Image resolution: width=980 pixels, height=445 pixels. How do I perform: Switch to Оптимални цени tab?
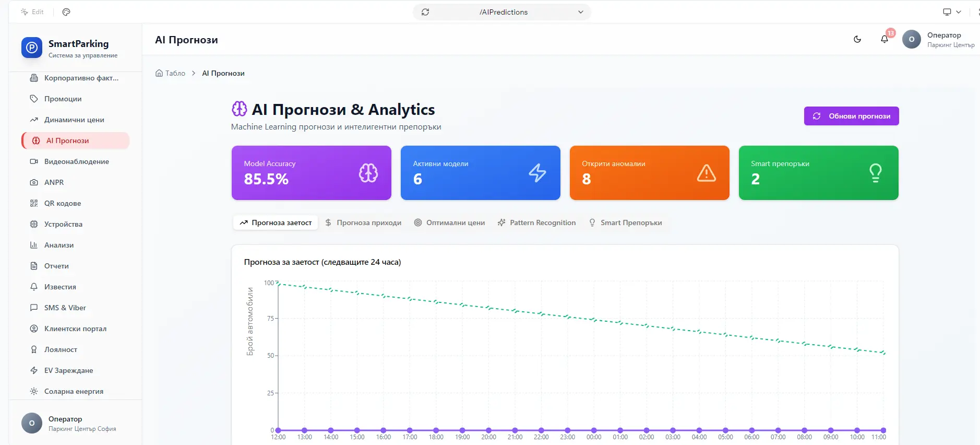(449, 223)
